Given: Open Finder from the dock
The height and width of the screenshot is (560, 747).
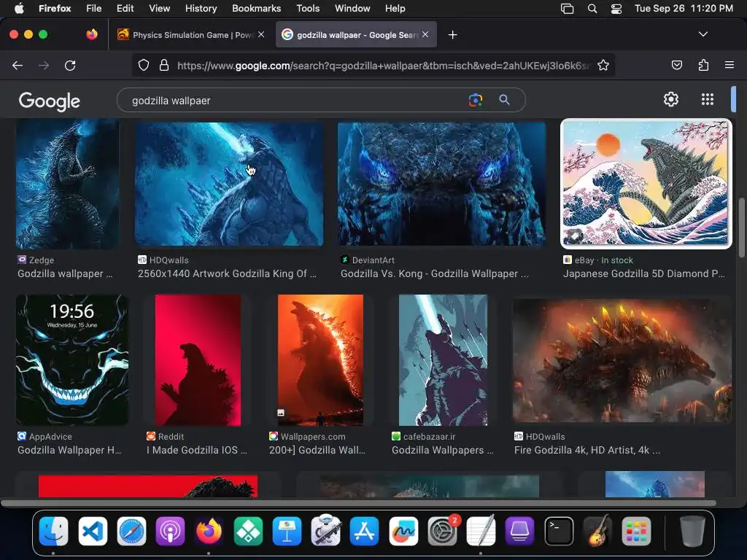Looking at the screenshot, I should (53, 532).
